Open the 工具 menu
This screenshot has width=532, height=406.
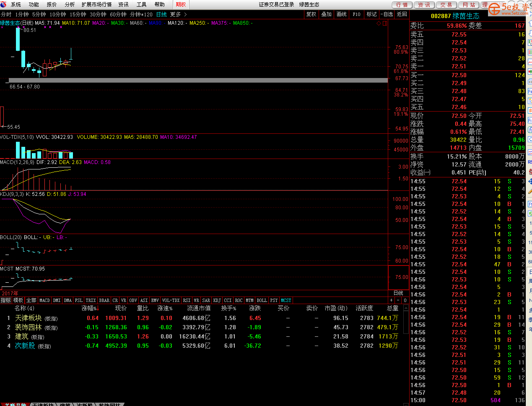point(142,5)
